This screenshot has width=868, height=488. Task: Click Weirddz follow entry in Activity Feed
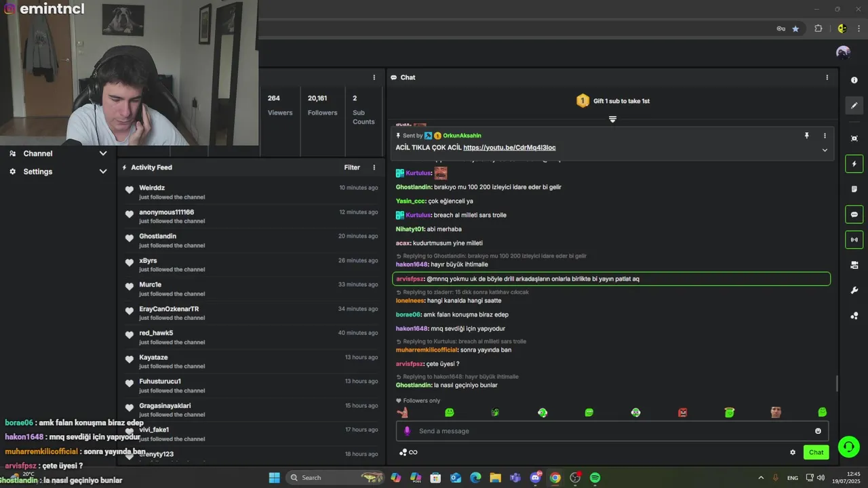[251, 192]
